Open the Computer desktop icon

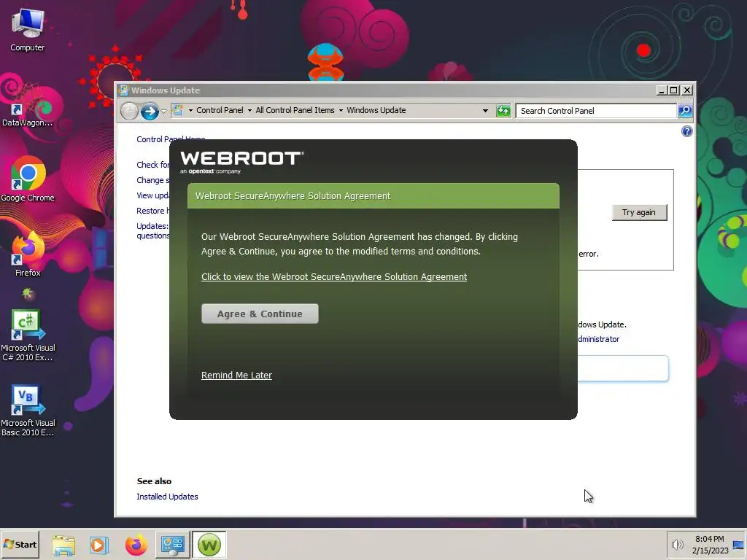coord(28,29)
